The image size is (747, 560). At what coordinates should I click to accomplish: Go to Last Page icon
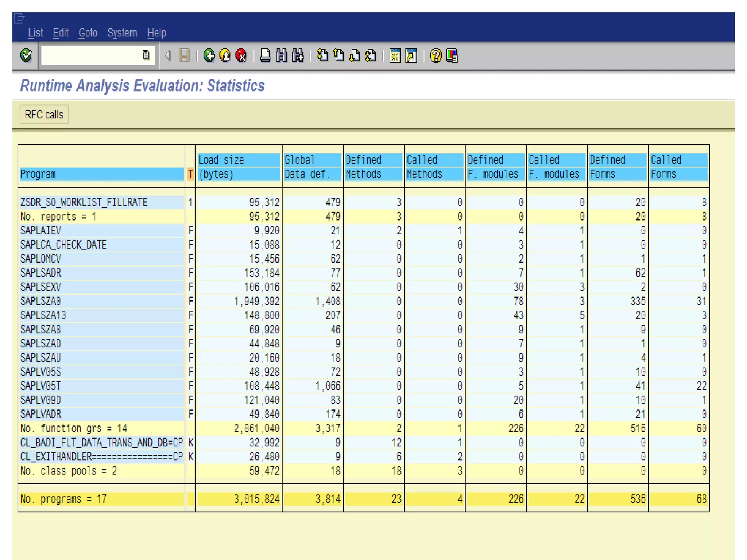371,56
